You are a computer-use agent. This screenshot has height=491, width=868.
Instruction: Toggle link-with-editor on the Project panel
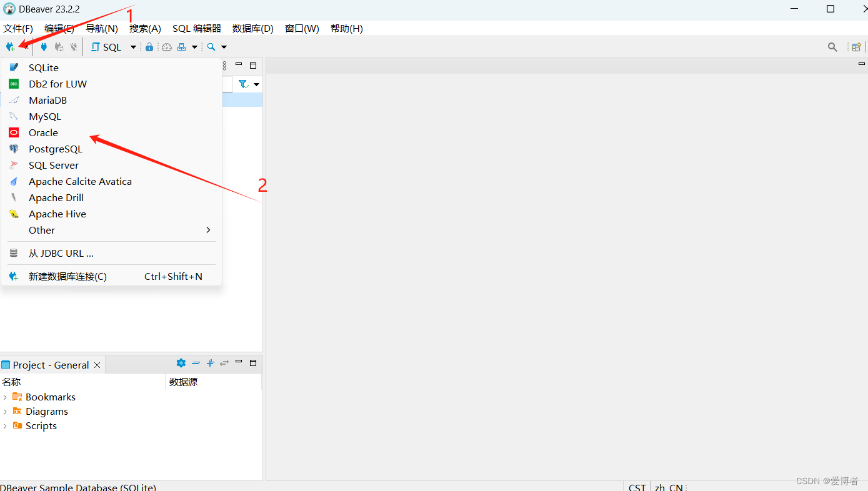click(224, 363)
